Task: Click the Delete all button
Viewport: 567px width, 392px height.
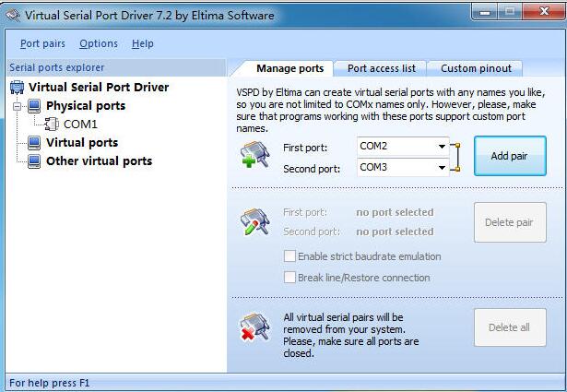Action: click(x=510, y=327)
